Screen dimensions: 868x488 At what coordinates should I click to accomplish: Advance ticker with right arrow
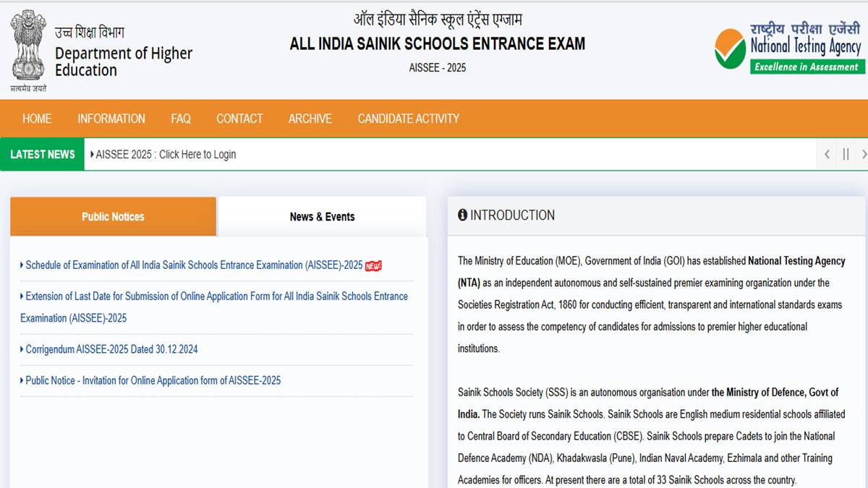click(863, 154)
